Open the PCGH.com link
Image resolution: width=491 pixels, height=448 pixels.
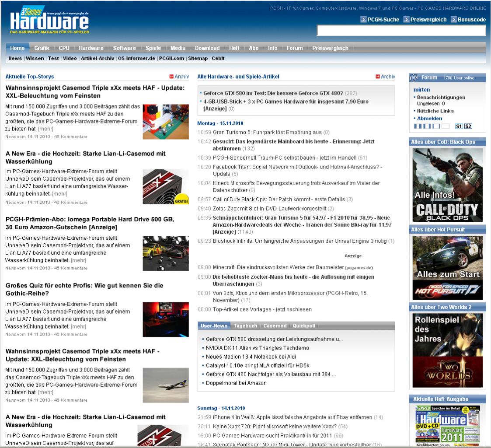[171, 58]
